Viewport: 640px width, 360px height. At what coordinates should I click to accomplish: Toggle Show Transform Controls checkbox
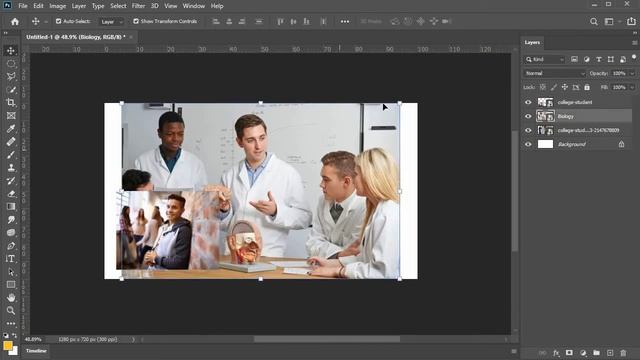(136, 21)
